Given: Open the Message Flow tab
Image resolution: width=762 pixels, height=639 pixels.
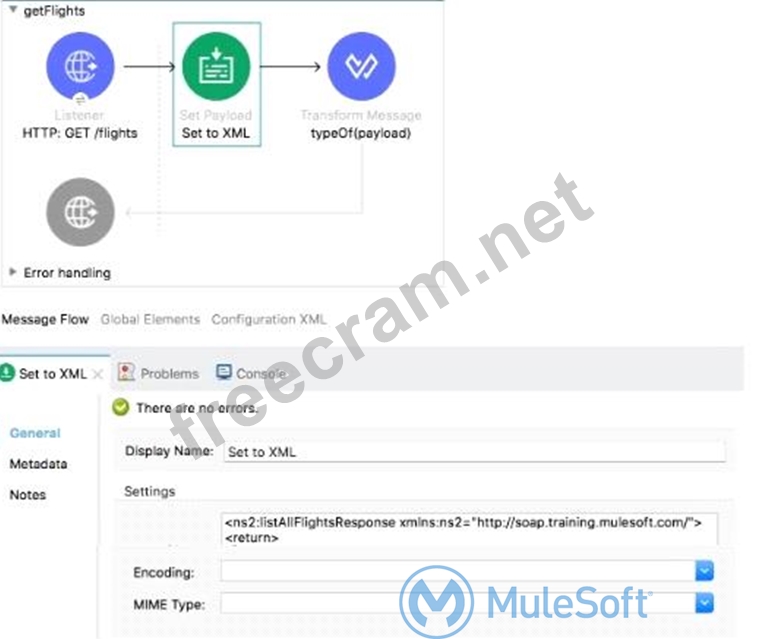Looking at the screenshot, I should (x=45, y=320).
